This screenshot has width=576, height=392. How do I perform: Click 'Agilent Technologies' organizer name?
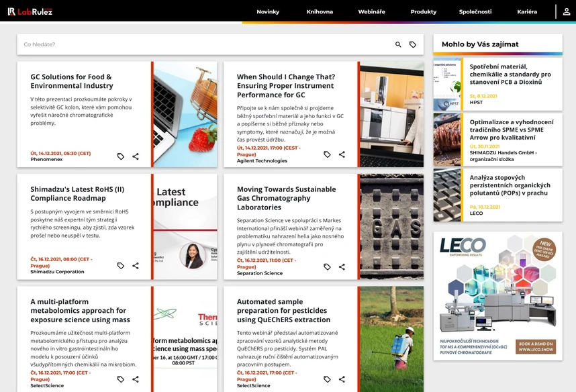262,161
